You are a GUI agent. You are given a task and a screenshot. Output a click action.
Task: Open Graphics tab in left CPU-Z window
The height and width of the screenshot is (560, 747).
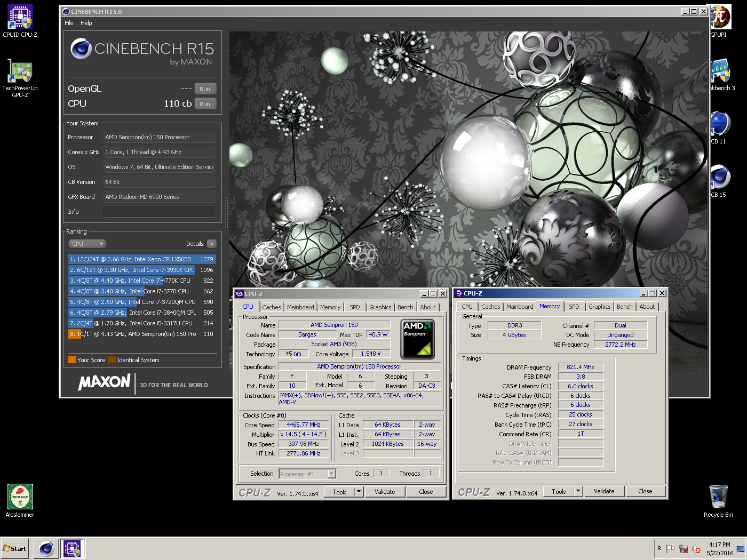[x=380, y=307]
